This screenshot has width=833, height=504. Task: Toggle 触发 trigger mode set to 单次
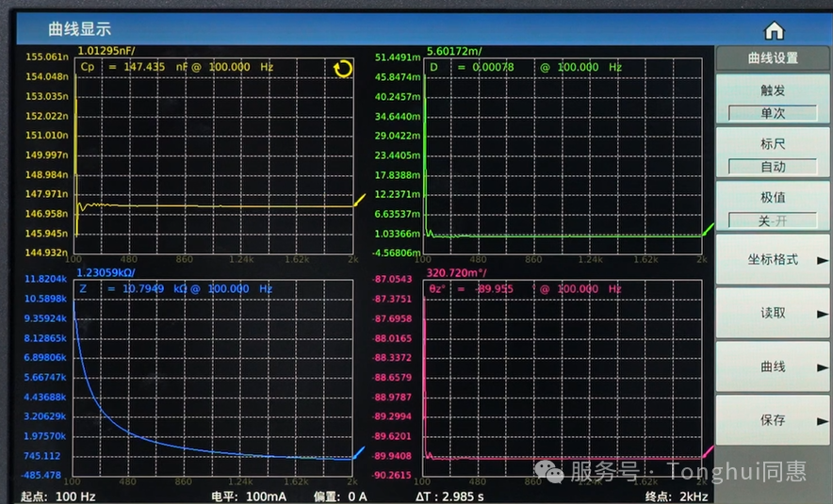[773, 101]
